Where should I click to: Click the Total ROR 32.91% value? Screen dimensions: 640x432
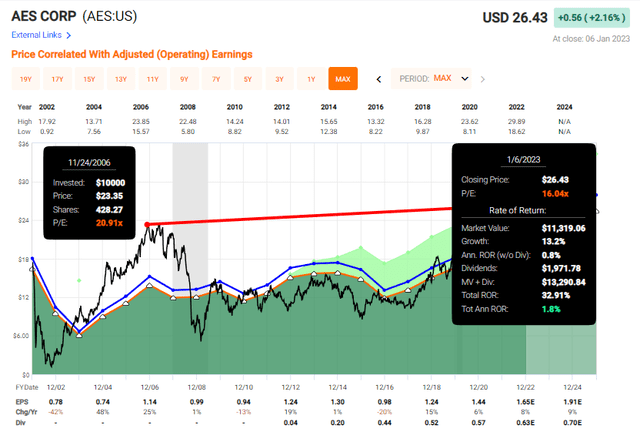tap(556, 295)
